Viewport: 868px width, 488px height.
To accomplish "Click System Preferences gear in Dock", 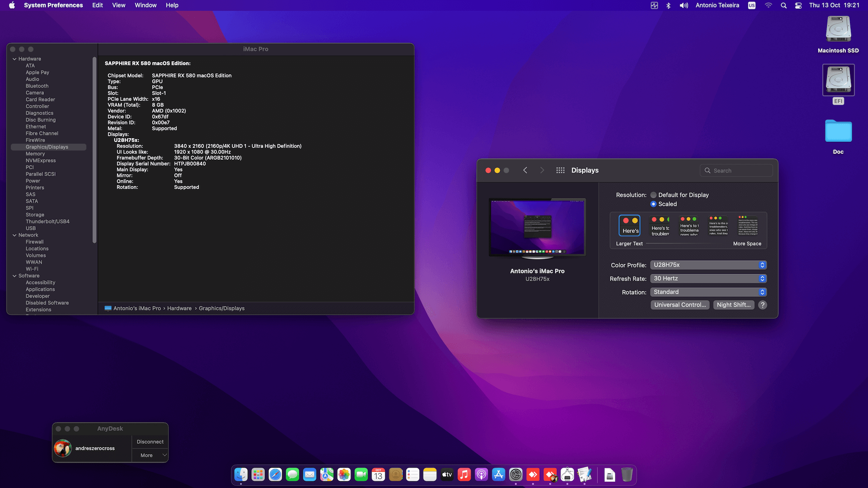I will tap(516, 474).
